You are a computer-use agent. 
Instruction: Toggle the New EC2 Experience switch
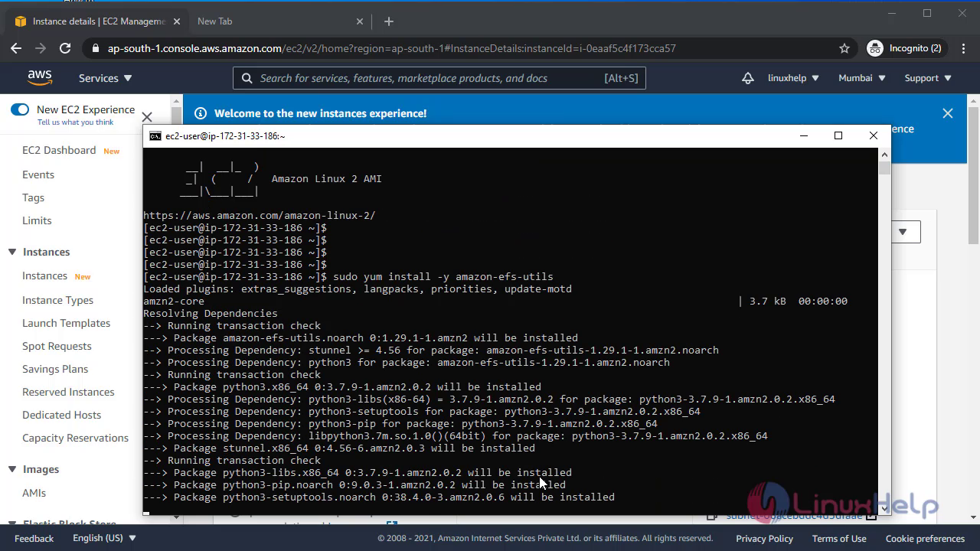coord(20,109)
